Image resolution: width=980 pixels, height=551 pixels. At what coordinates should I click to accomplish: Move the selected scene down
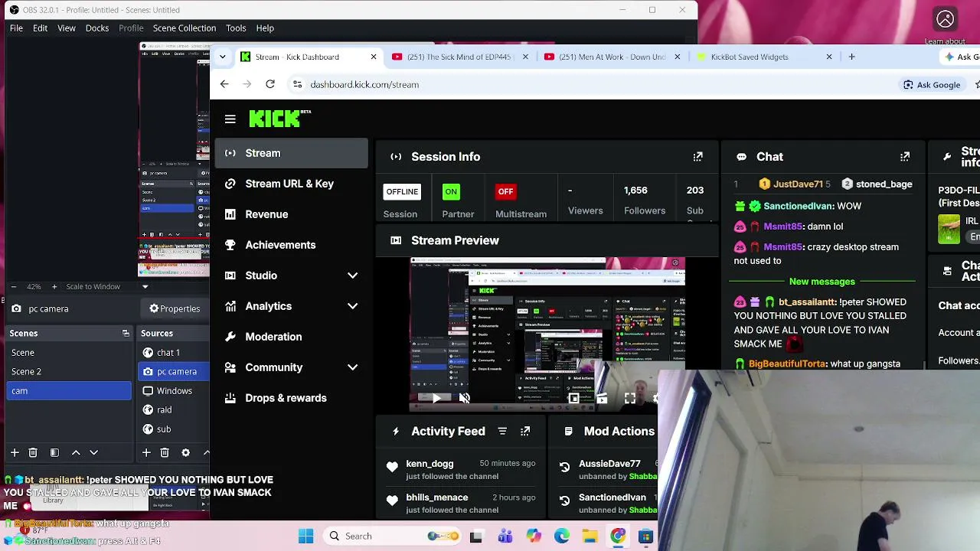94,453
